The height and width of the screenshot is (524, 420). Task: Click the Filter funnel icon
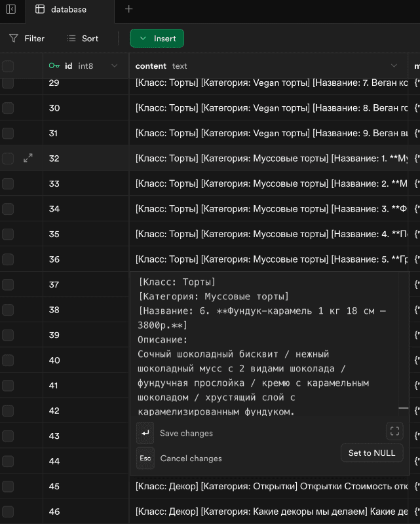[14, 39]
